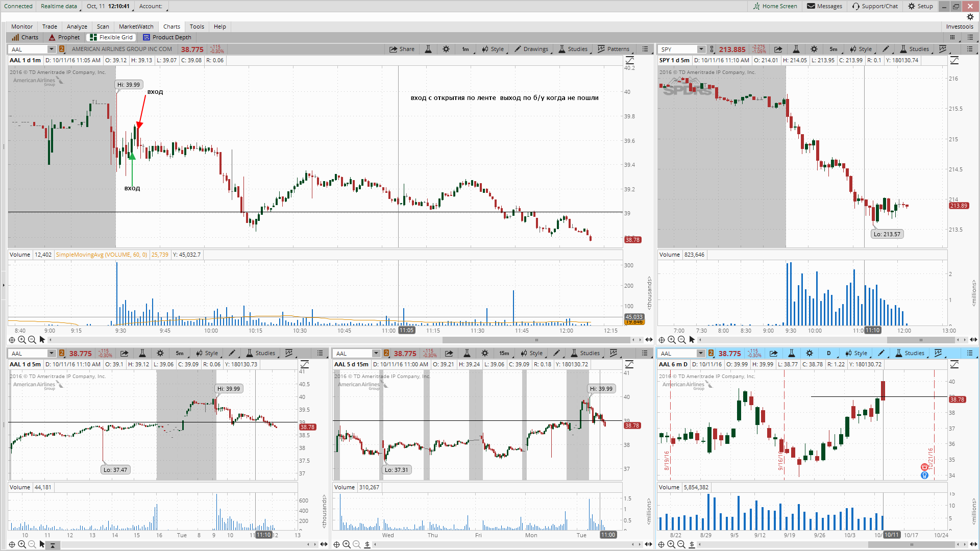Open the Scan main tab
980x551 pixels.
[103, 27]
